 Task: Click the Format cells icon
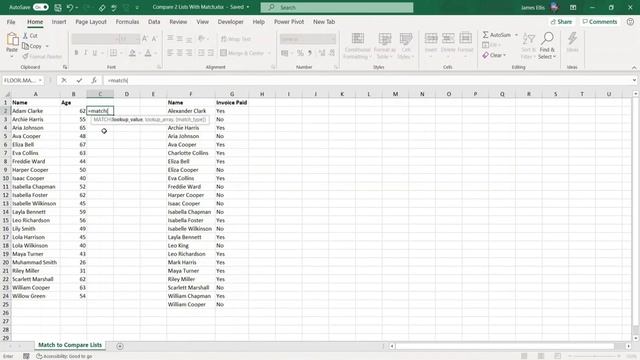click(465, 38)
